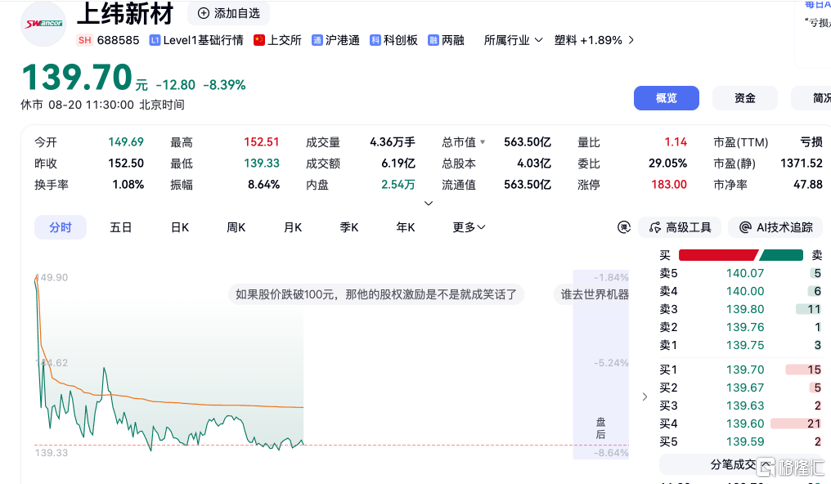
Task: Expand the 所属行业 dropdown
Action: pyautogui.click(x=513, y=40)
